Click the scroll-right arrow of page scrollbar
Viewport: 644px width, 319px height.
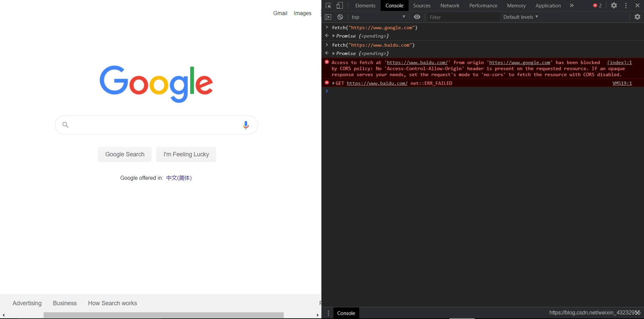(318, 315)
